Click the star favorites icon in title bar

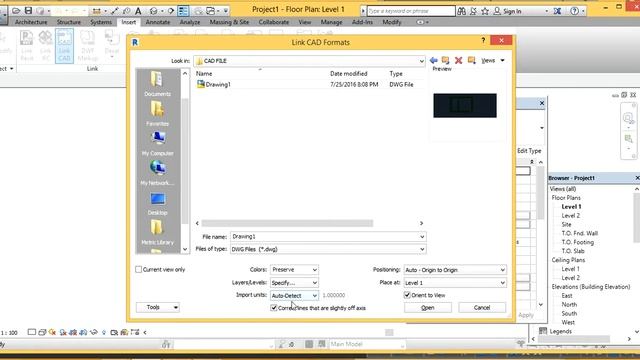[485, 11]
